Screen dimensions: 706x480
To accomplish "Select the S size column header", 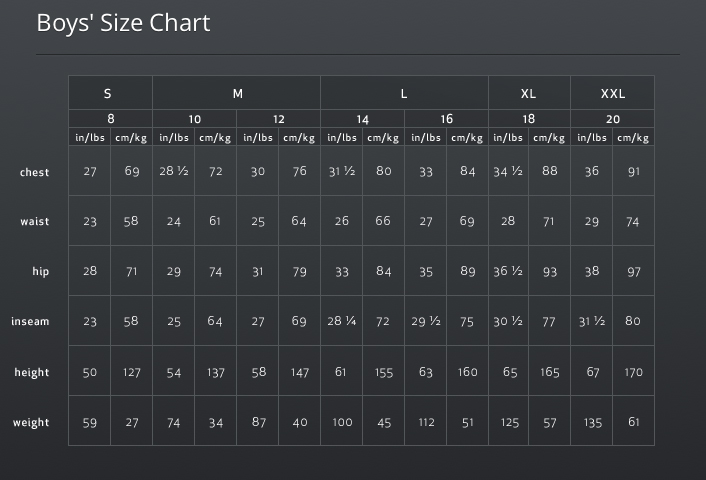I will point(110,93).
